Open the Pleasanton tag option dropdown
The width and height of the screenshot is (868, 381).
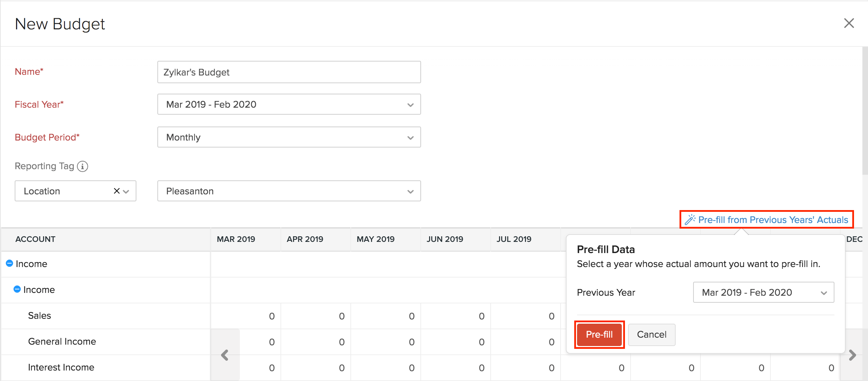289,191
